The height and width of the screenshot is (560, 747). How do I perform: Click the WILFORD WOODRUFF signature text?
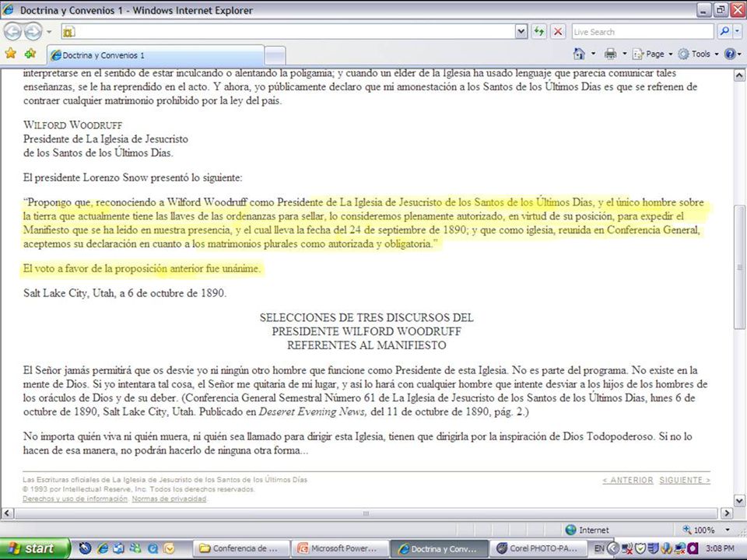[73, 125]
